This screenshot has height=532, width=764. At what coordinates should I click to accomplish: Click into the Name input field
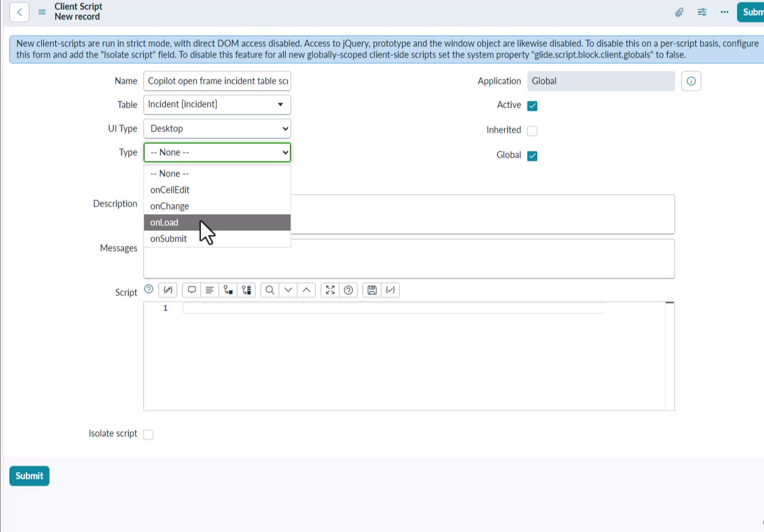[217, 81]
